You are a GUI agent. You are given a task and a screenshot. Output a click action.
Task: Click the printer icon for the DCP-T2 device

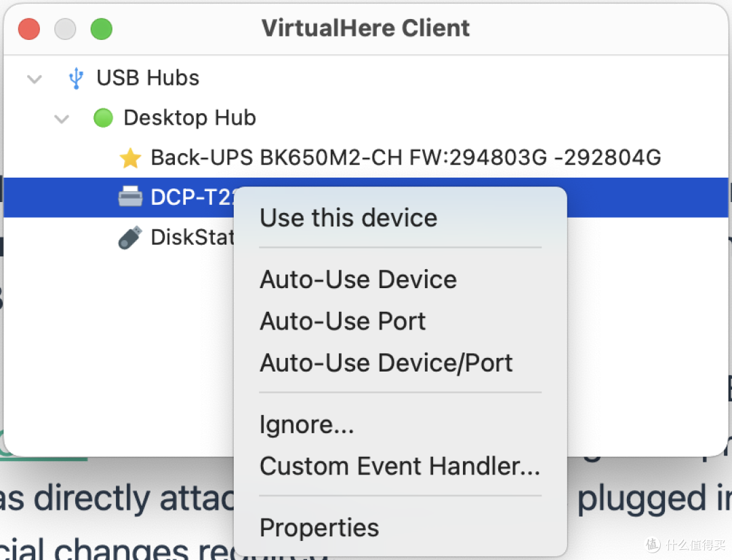[x=130, y=197]
